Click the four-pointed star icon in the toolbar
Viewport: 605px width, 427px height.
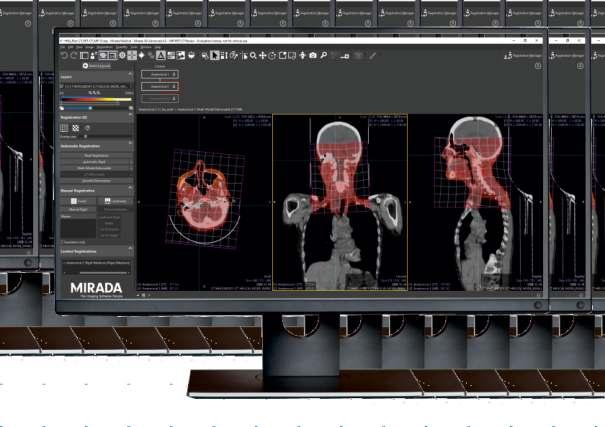[142, 56]
